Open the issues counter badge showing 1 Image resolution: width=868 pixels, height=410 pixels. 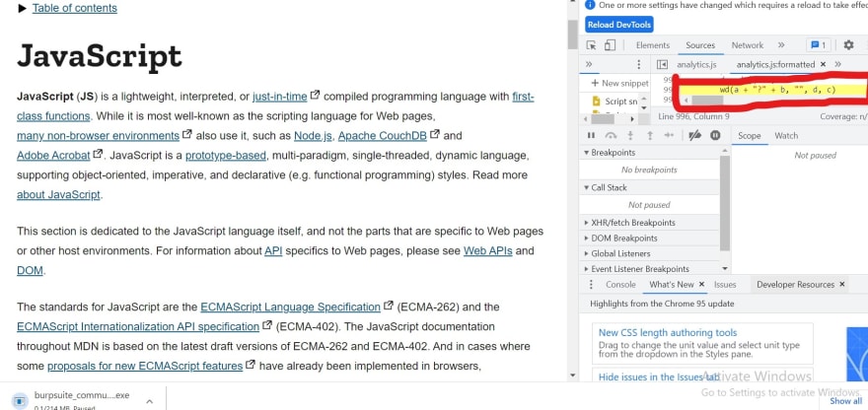coord(818,45)
